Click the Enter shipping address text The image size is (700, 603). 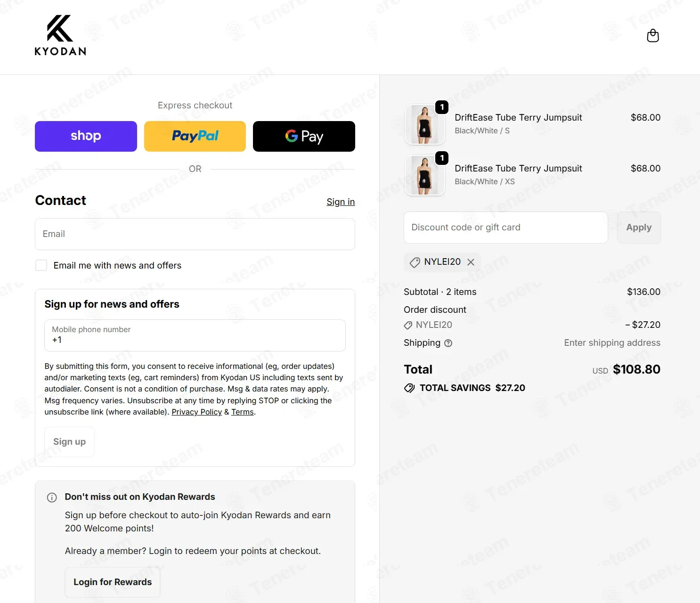(612, 343)
